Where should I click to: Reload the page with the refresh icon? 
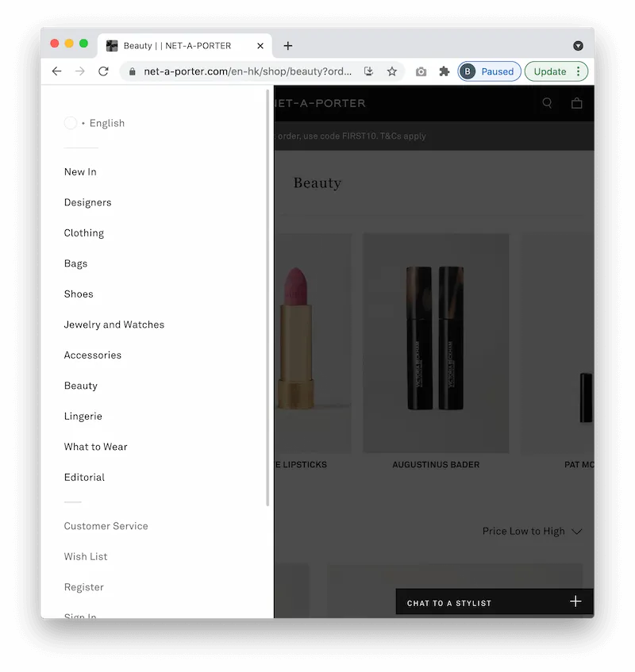103,71
